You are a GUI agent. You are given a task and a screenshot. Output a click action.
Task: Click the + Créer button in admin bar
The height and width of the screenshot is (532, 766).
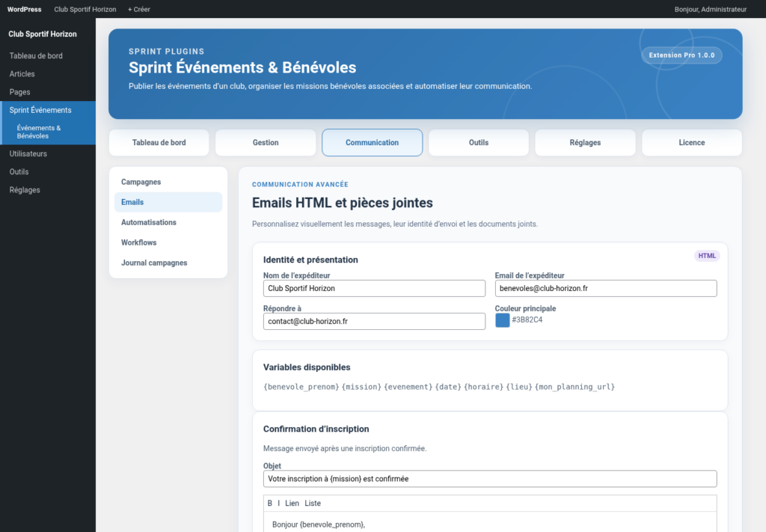[138, 9]
